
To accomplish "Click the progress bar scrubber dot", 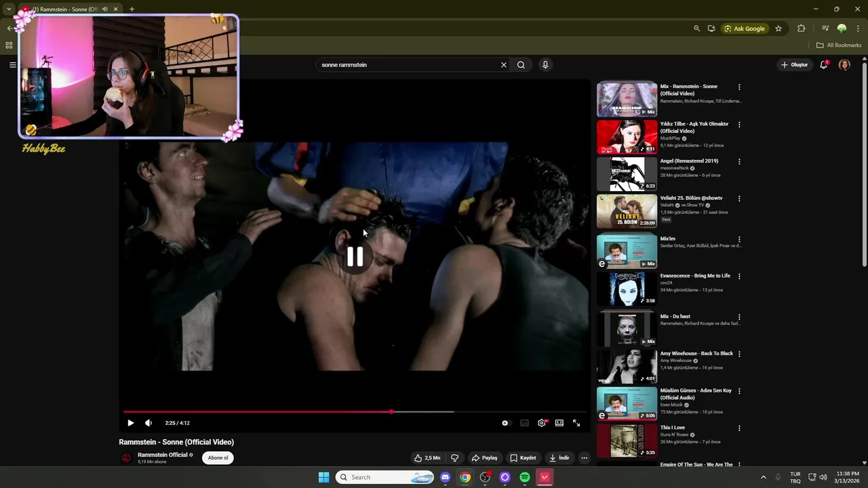I will click(x=391, y=411).
